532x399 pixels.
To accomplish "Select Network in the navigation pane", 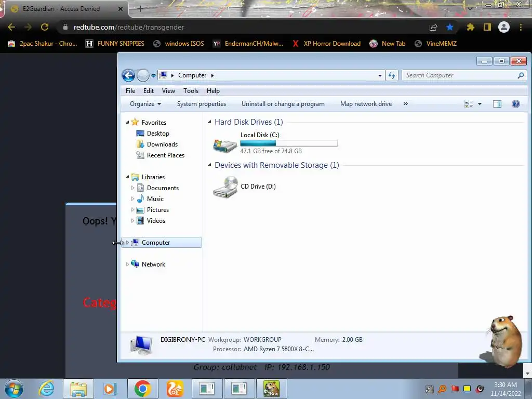I will click(x=153, y=264).
